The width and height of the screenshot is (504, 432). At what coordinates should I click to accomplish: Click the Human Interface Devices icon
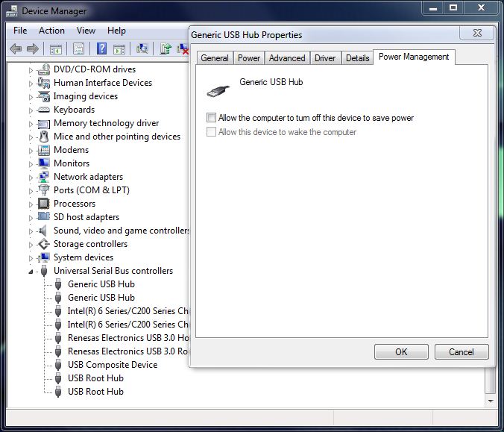[x=44, y=83]
